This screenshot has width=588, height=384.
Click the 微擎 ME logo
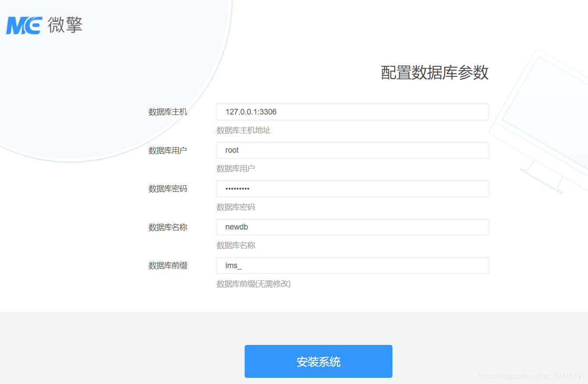(44, 25)
